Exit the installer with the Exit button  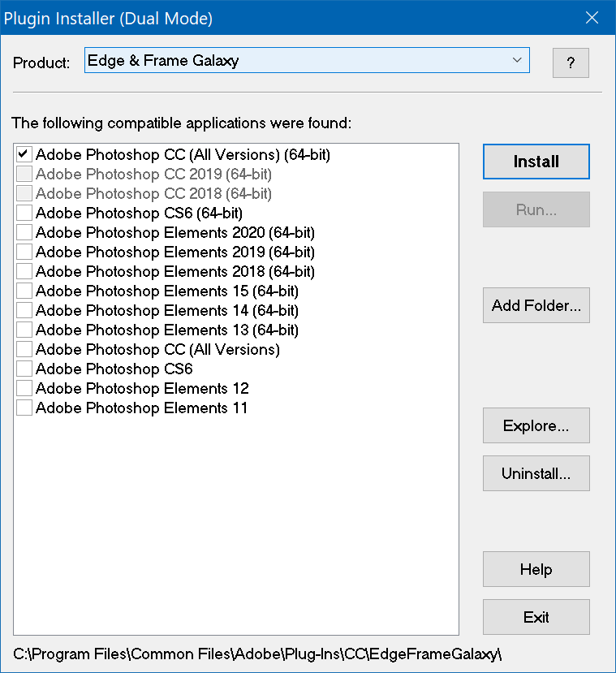(x=536, y=618)
